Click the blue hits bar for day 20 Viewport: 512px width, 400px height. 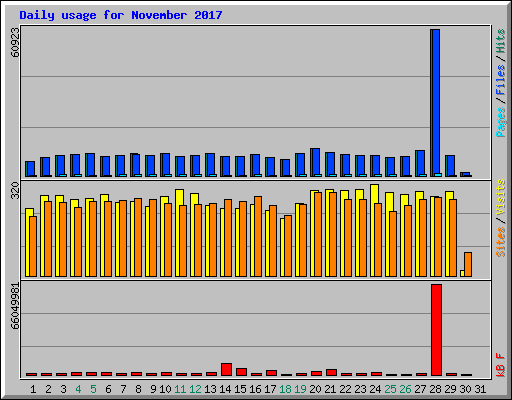tap(316, 162)
